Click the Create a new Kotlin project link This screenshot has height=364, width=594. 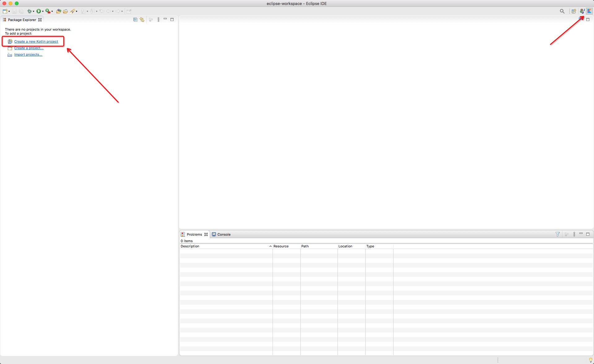36,41
